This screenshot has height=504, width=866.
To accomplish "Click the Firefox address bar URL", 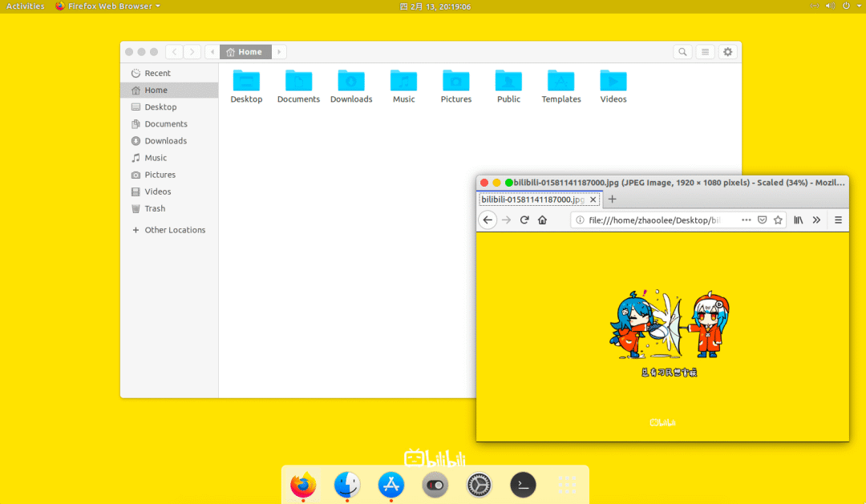I will tap(654, 220).
